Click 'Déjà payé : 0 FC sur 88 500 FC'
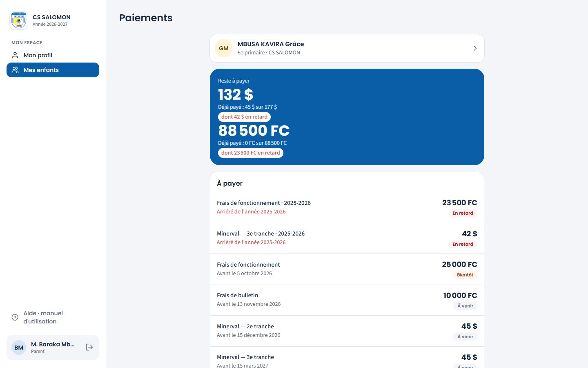 [252, 143]
